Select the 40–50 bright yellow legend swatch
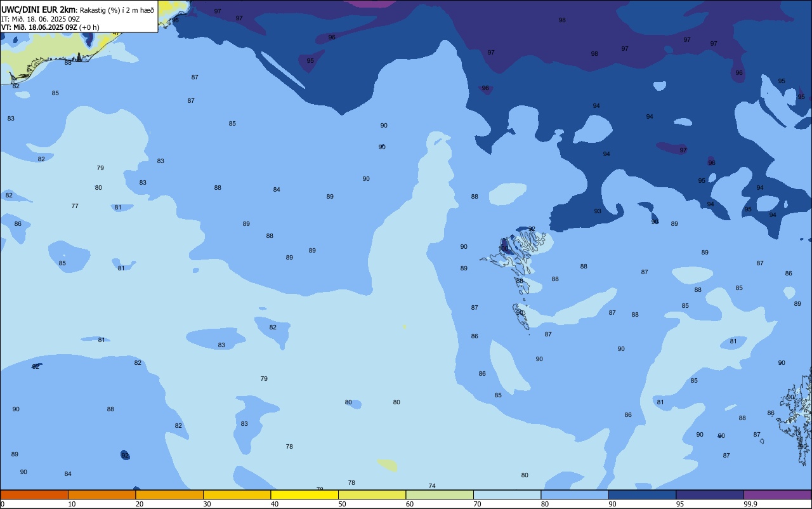 pos(304,494)
